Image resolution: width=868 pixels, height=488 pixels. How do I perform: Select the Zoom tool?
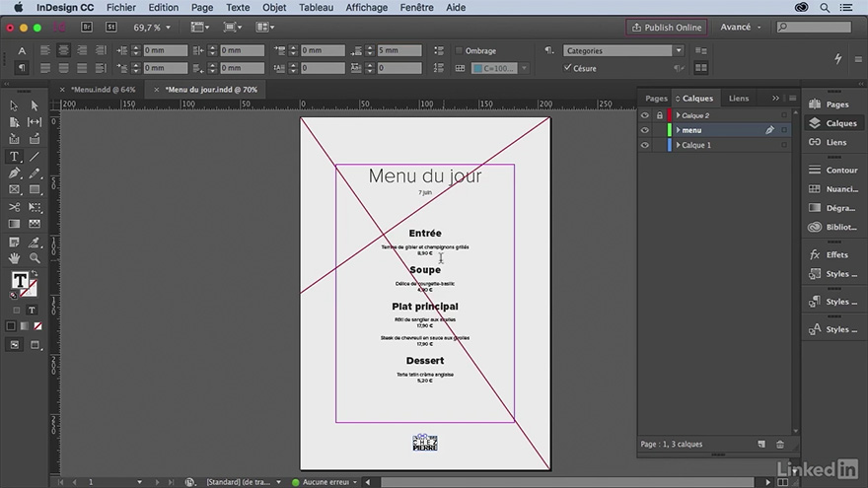tap(35, 258)
